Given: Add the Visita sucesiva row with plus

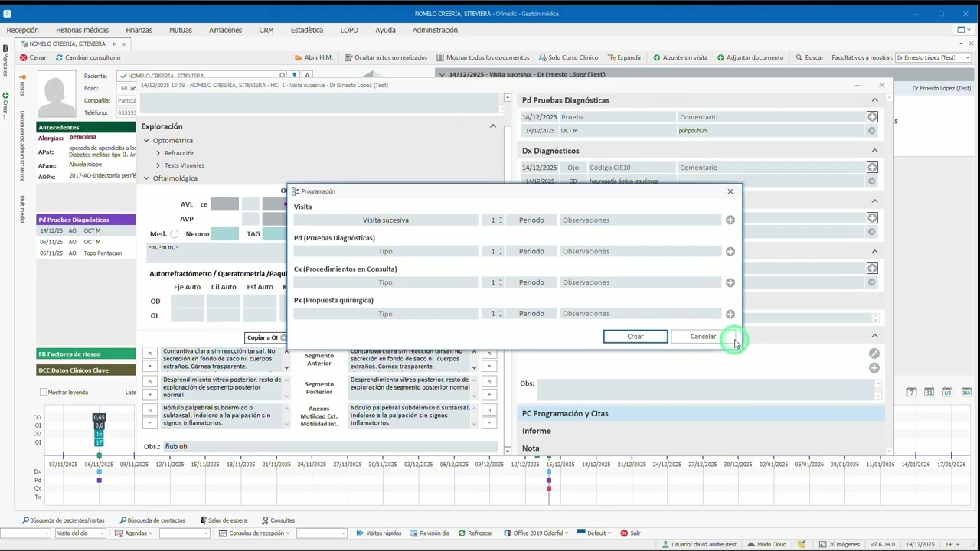Looking at the screenshot, I should [x=730, y=220].
